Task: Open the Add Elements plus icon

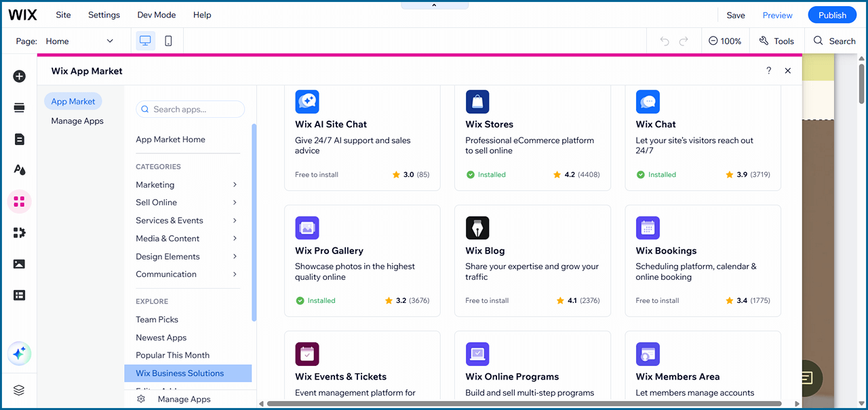Action: pyautogui.click(x=19, y=77)
